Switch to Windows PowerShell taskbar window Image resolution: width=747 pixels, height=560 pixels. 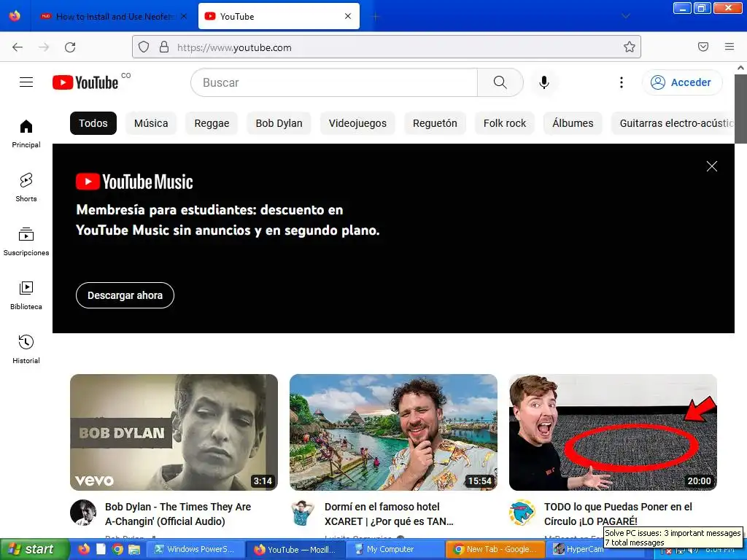196,550
